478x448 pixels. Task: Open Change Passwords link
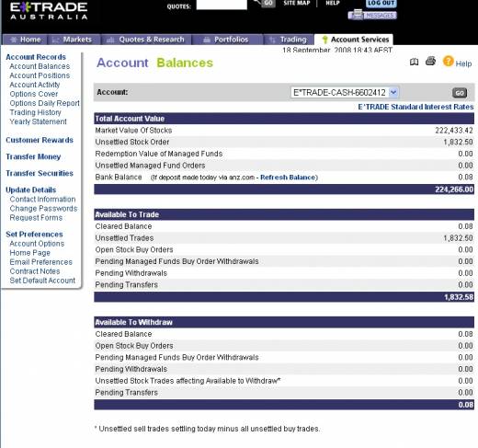pyautogui.click(x=43, y=208)
